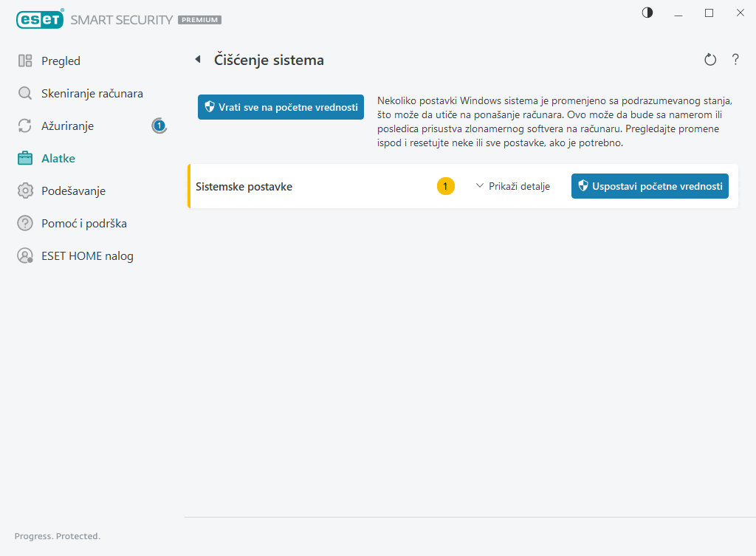Click the Ažuriranje refresh arrows icon
Screen dimensions: 756x556
(x=25, y=126)
